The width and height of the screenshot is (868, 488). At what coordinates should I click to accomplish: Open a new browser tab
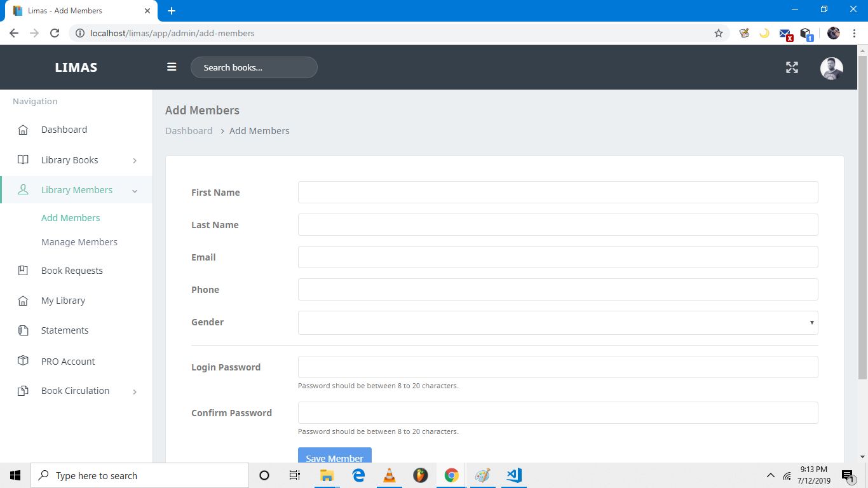point(171,11)
